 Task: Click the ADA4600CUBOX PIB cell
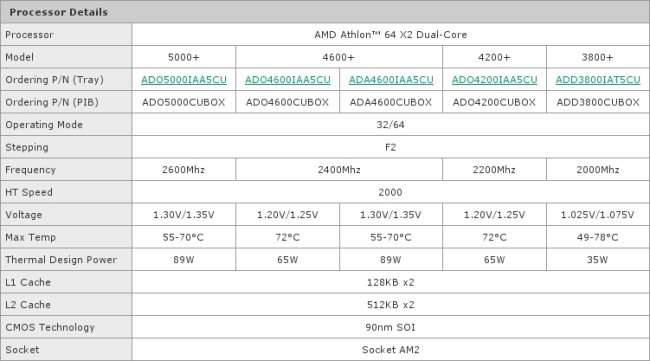coord(391,102)
